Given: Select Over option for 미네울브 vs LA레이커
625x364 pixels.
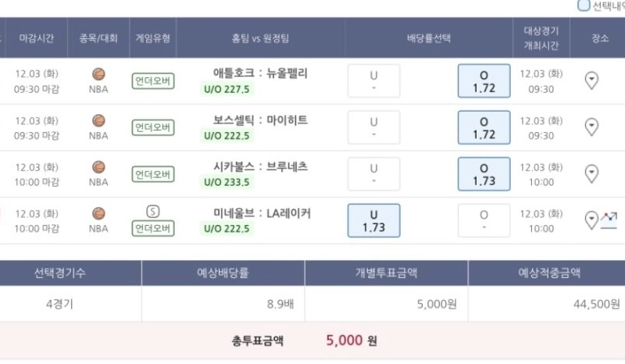Looking at the screenshot, I should click(484, 220).
